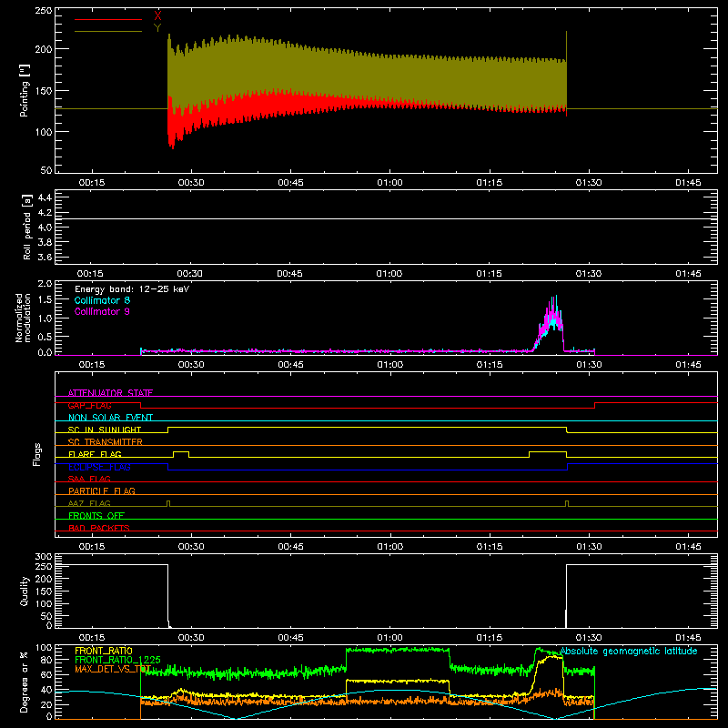This screenshot has width=728, height=728.
Task: Click the 'Flags' axis title
Action: tap(36, 454)
